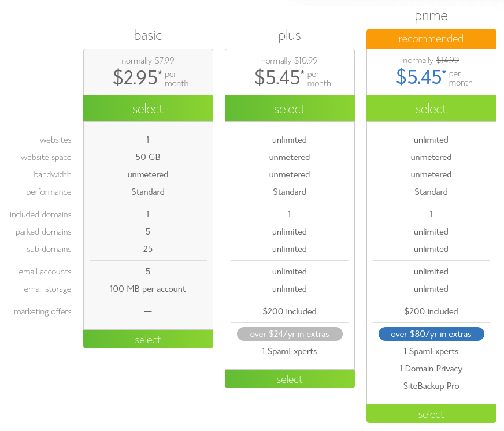Screen dimensions: 504x431
Task: Click bottom select button under prime plan
Action: (431, 414)
